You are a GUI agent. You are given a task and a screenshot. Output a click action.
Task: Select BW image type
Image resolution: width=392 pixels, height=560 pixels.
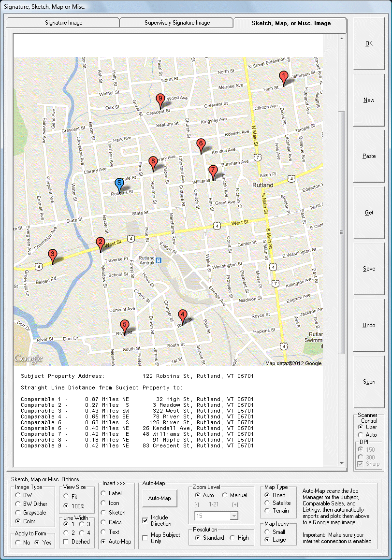pos(24,495)
